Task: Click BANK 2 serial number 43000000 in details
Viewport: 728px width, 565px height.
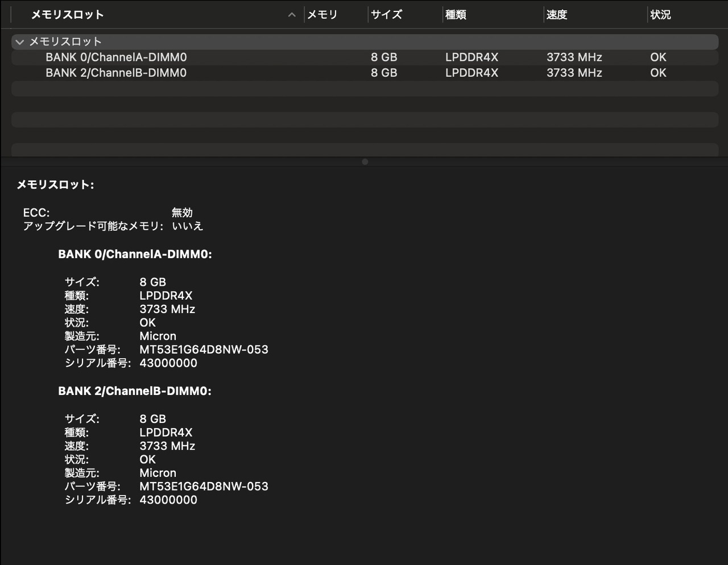Action: [x=168, y=500]
